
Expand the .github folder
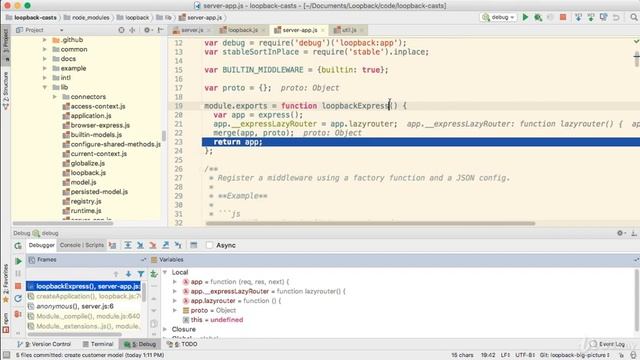pyautogui.click(x=44, y=40)
